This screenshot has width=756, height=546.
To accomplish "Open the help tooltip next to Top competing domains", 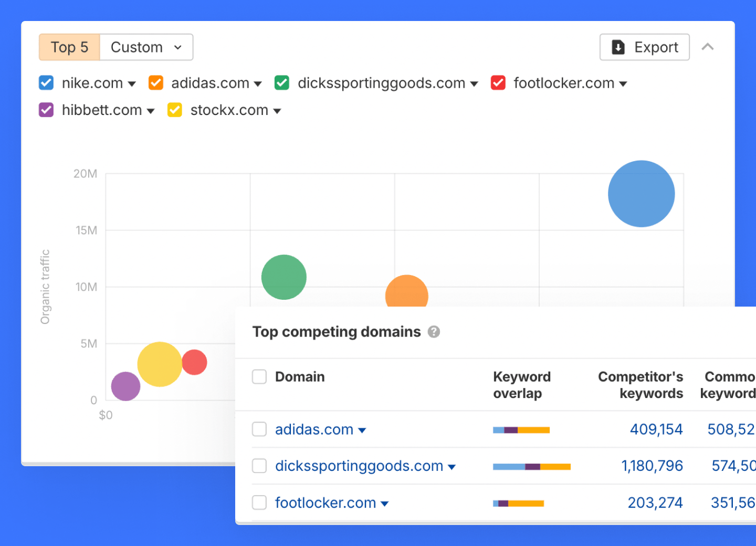I will click(434, 331).
